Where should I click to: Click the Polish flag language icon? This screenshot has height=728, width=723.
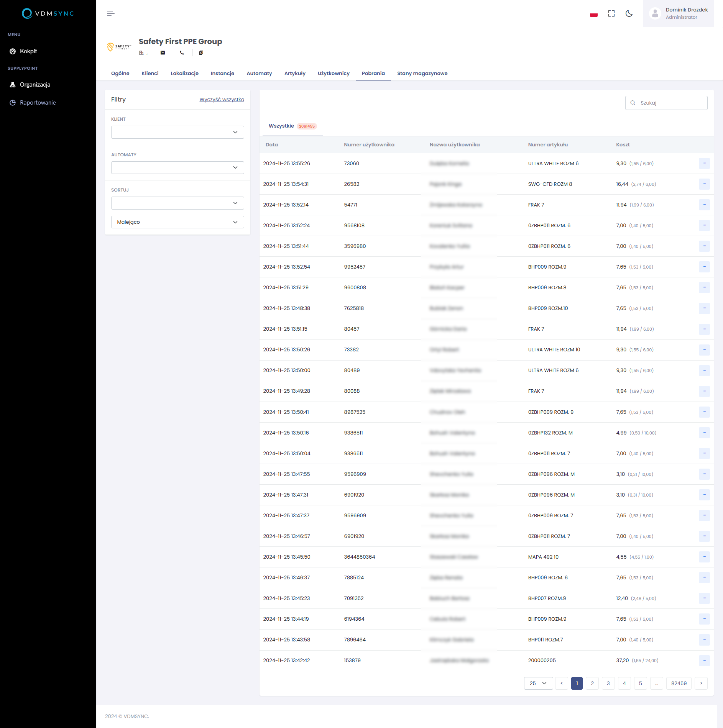[x=593, y=14]
